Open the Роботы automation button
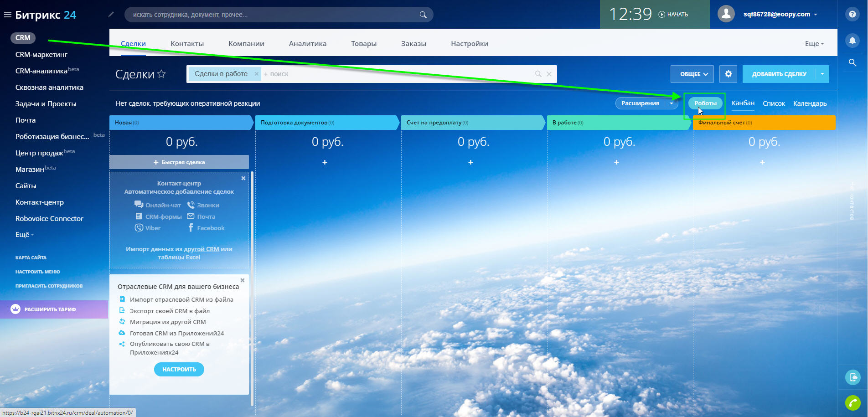Image resolution: width=868 pixels, height=417 pixels. [x=705, y=103]
